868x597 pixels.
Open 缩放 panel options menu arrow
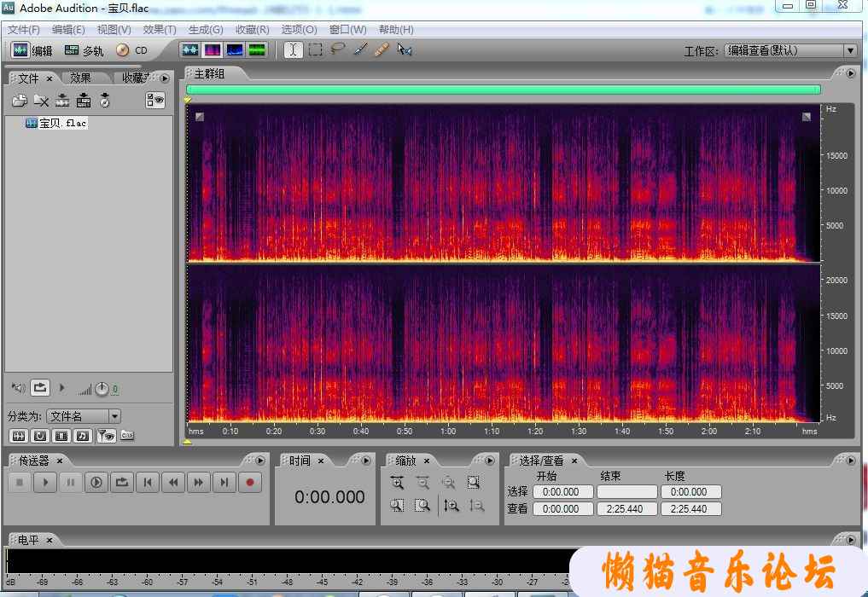[489, 461]
